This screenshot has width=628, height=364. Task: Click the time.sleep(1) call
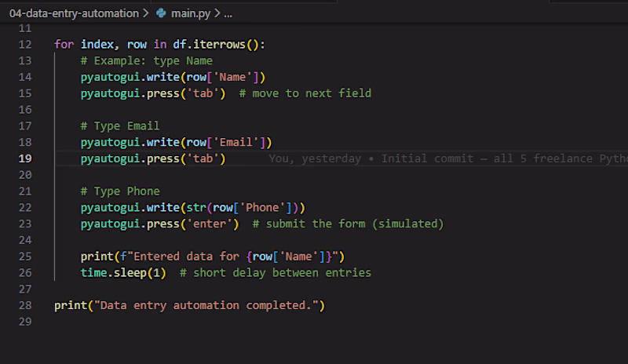(122, 273)
